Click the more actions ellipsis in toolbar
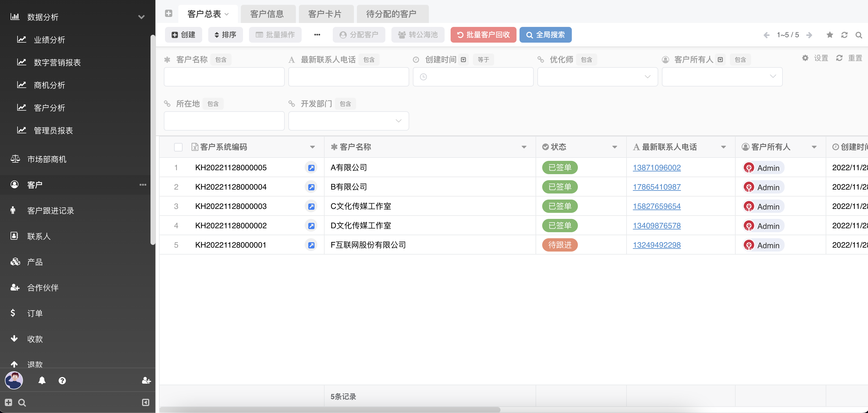Screen dimensions: 868x413 (317, 35)
